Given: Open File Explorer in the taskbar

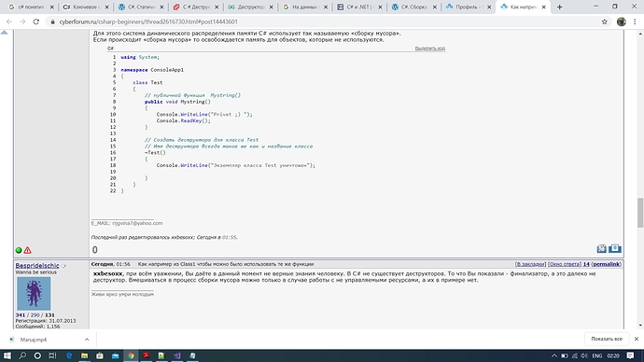Looking at the screenshot, I should pos(84,355).
